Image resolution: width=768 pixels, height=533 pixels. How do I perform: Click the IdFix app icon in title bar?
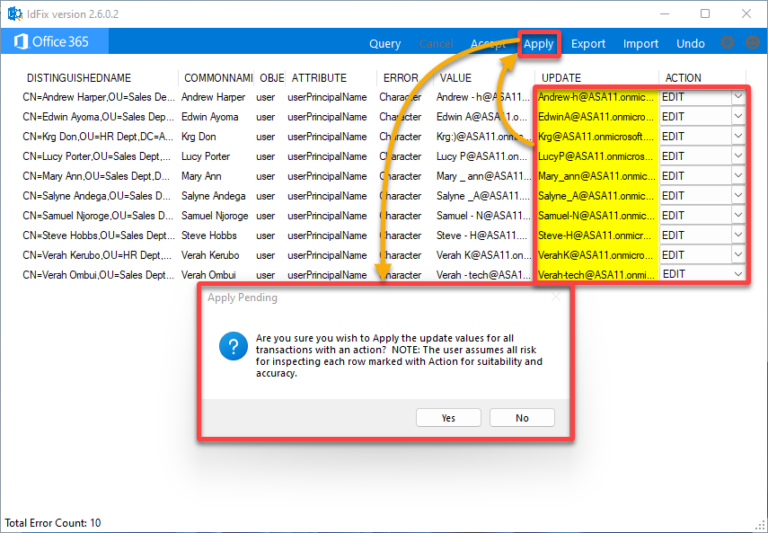16,13
